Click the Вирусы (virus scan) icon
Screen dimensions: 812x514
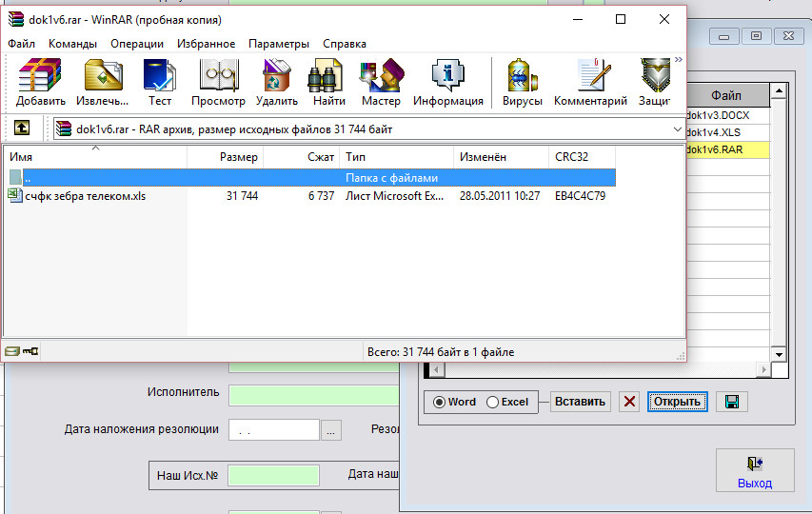pyautogui.click(x=522, y=82)
